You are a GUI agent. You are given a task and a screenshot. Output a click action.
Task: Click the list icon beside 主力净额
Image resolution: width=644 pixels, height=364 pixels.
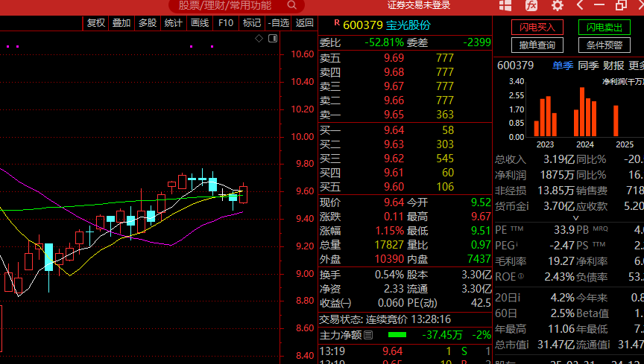tap(368, 335)
